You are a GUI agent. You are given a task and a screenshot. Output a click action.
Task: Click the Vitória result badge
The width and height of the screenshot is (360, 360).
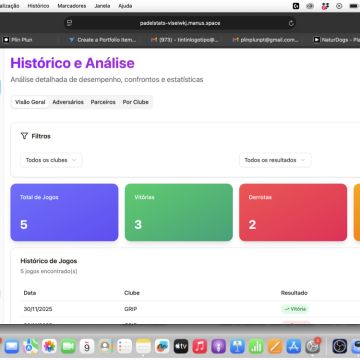[295, 309]
